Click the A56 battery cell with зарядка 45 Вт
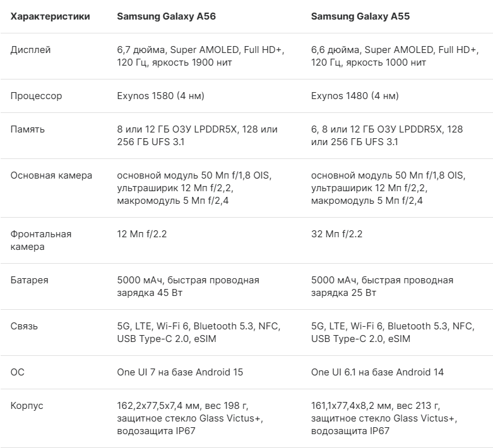This screenshot has height=448, width=493. 188,286
